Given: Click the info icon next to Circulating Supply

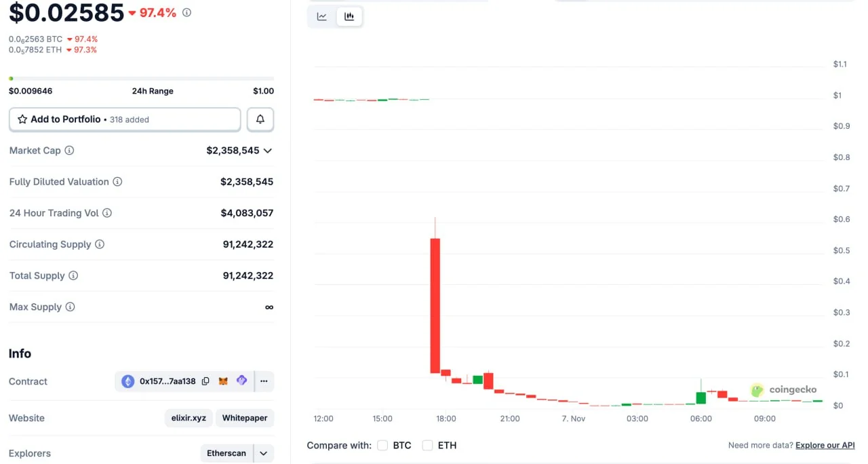Looking at the screenshot, I should (100, 244).
